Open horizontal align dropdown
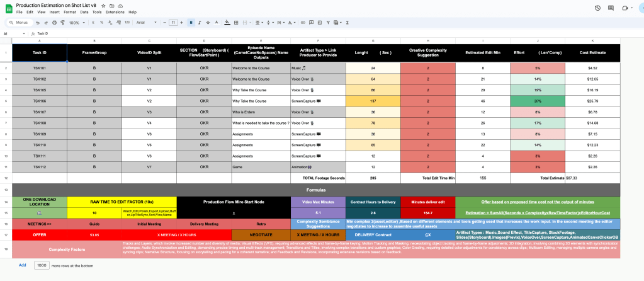The width and height of the screenshot is (644, 281). click(258, 23)
